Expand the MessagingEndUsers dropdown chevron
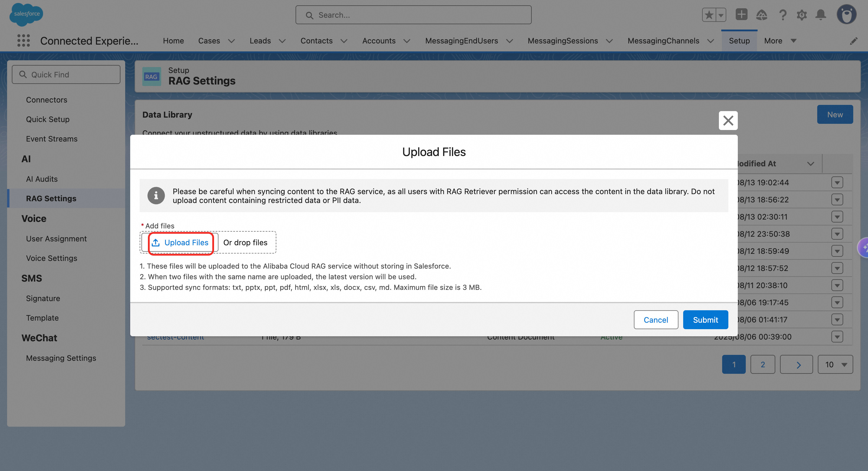868x471 pixels. click(510, 41)
